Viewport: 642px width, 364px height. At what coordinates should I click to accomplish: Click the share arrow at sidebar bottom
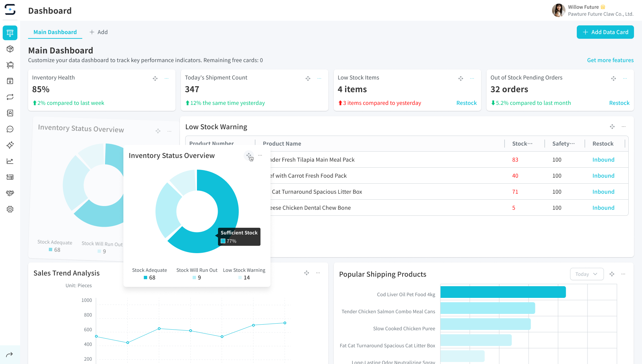pyautogui.click(x=9, y=355)
